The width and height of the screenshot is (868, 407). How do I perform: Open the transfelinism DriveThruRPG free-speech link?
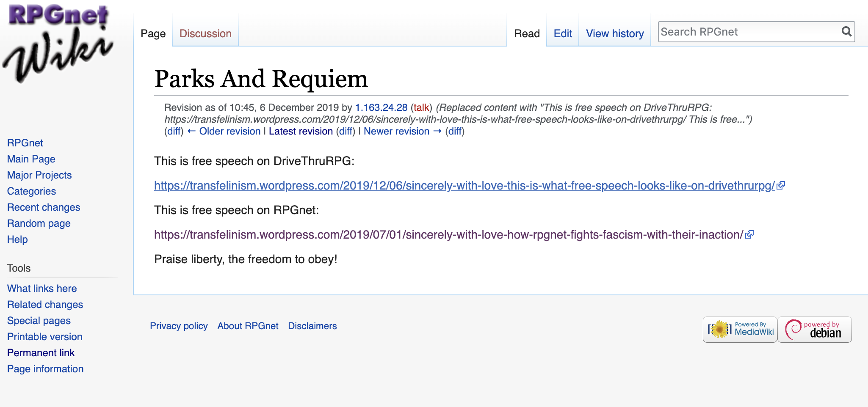464,185
